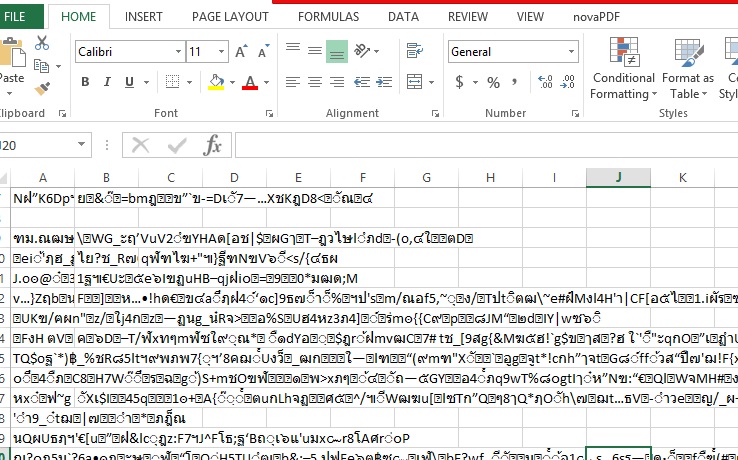
Task: Set Middle Align for cells
Action: point(315,51)
